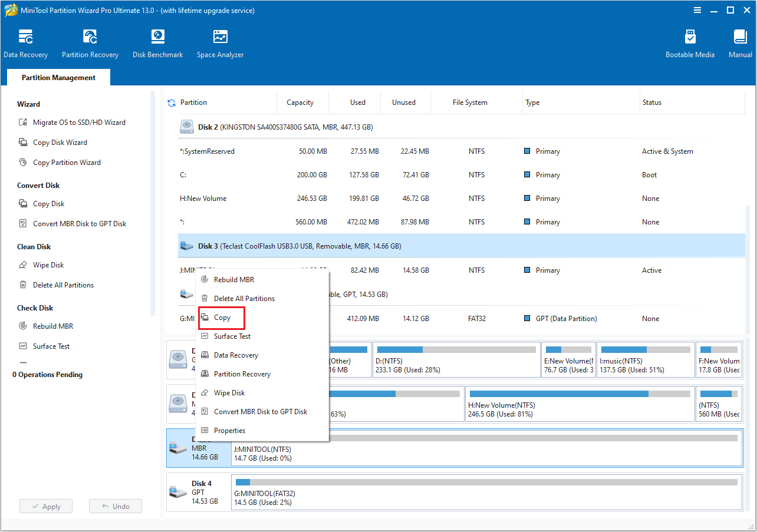Open the Space Analyzer
This screenshot has width=757, height=532.
pos(220,42)
